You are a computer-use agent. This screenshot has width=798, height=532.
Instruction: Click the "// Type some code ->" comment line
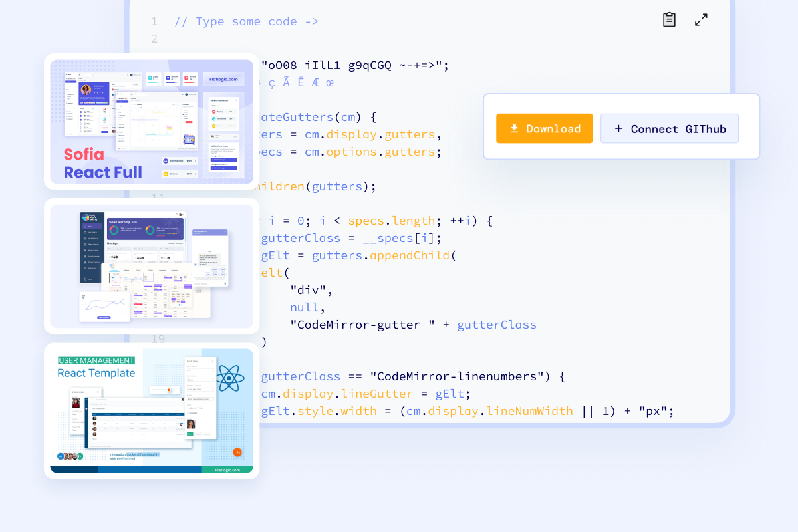(x=246, y=21)
